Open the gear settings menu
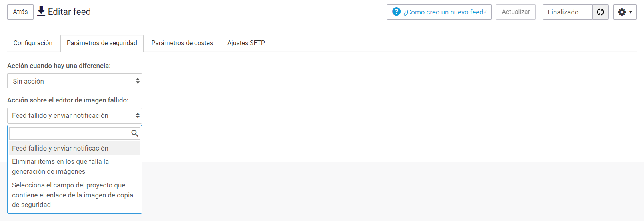The width and height of the screenshot is (644, 221). point(622,12)
